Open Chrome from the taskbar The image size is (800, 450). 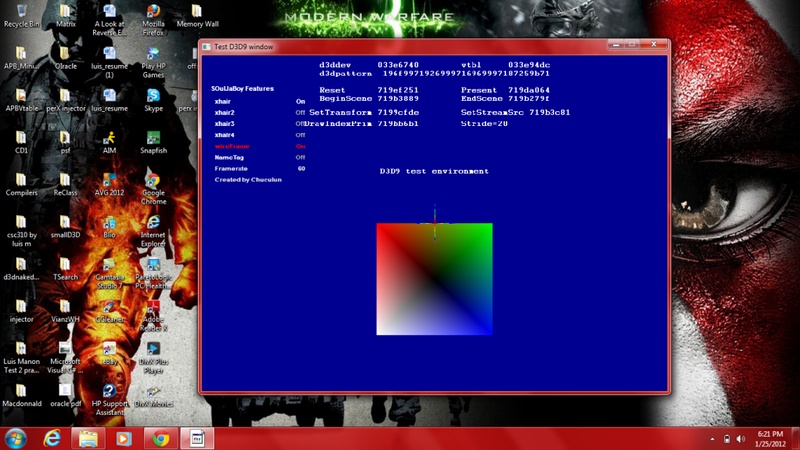(161, 439)
